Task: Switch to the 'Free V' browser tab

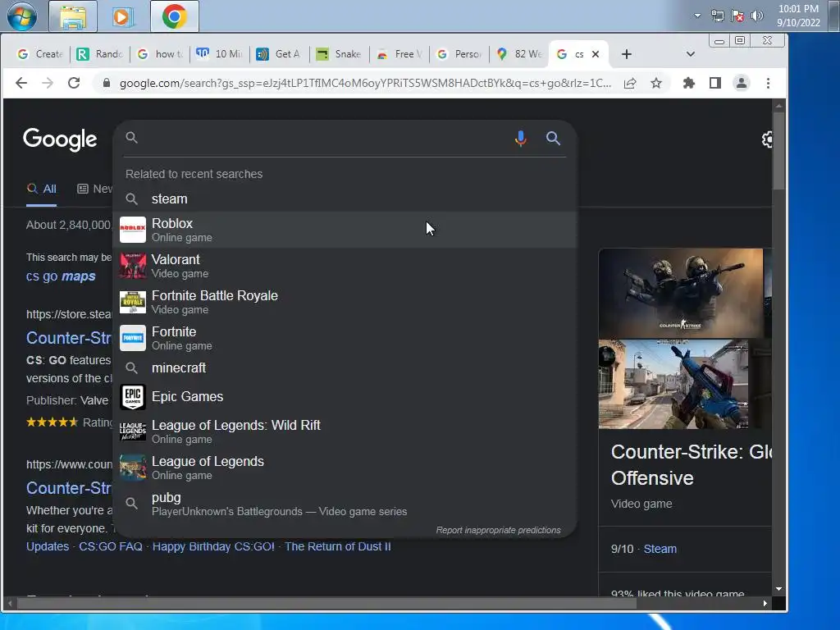Action: tap(399, 54)
